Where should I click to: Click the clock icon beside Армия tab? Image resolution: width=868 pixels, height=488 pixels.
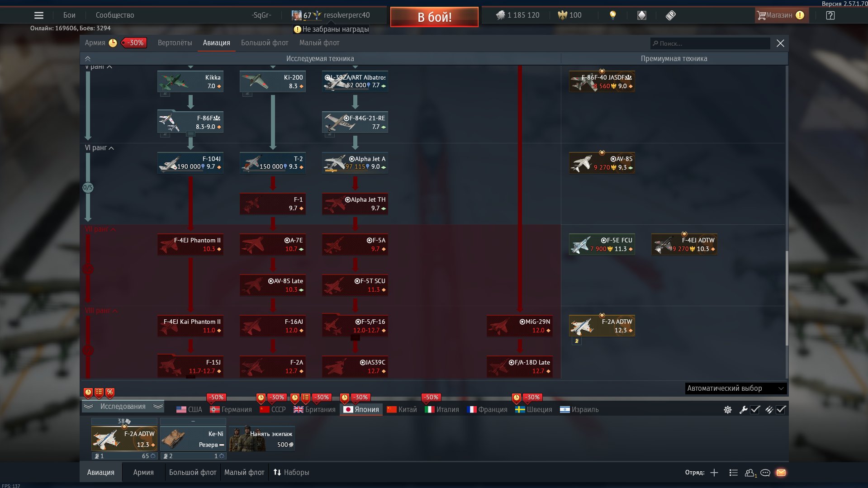click(113, 43)
